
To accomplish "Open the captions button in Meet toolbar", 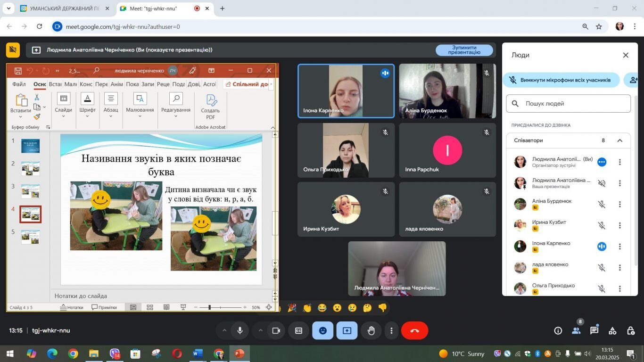I will (298, 331).
